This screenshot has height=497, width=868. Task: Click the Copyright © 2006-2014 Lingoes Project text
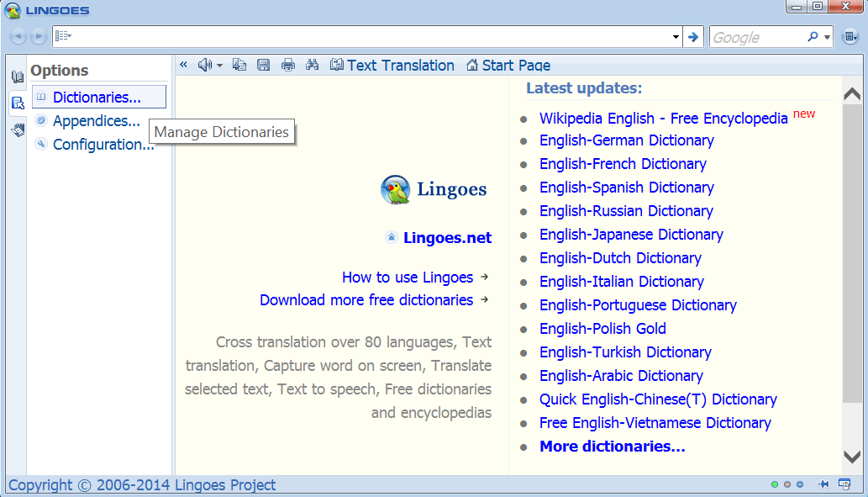(142, 485)
